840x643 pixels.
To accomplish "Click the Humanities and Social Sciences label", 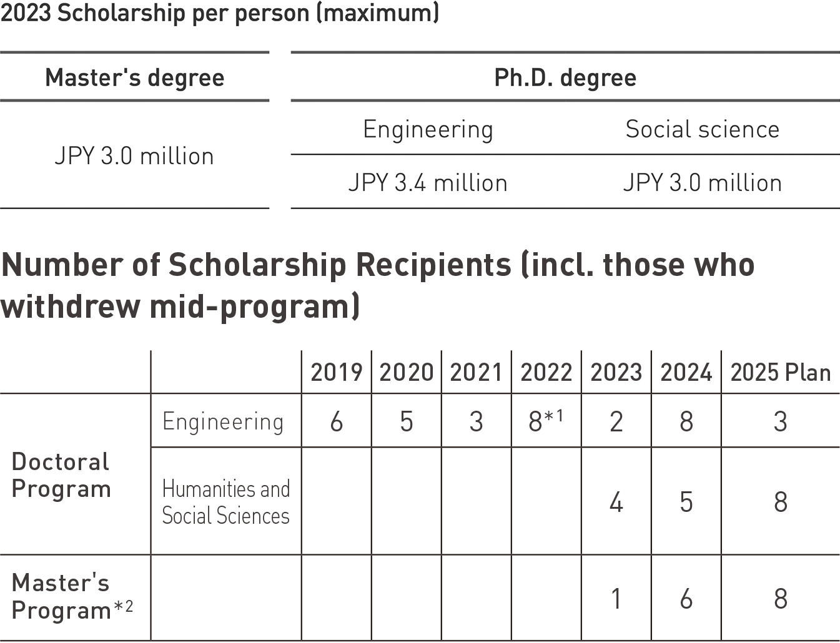I will 226,502.
